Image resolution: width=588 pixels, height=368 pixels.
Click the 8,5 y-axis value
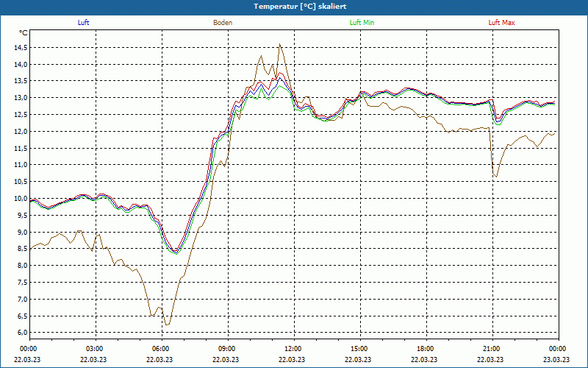23,249
